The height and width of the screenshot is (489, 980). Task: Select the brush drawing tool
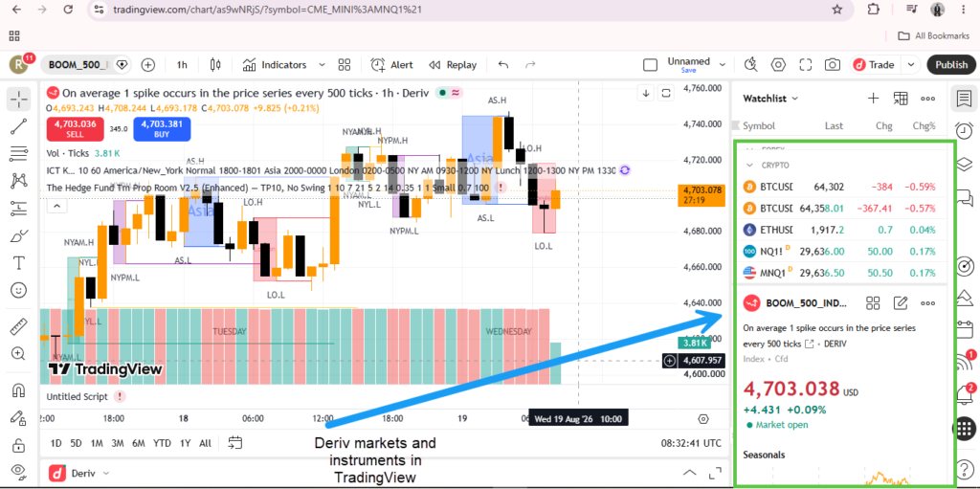[19, 236]
